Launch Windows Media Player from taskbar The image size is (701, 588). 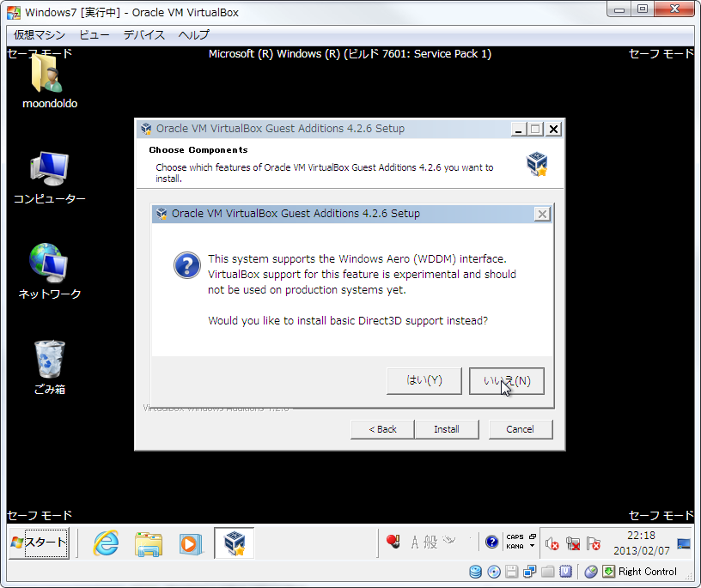click(x=190, y=543)
